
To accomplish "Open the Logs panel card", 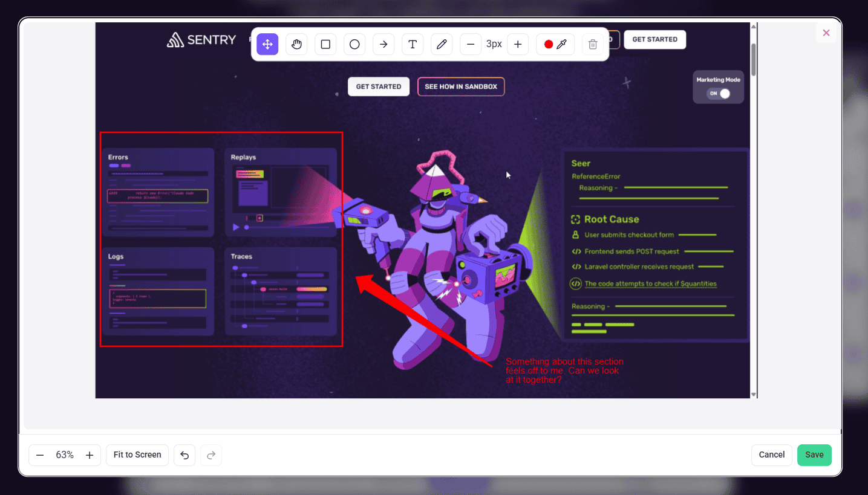I will 158,291.
